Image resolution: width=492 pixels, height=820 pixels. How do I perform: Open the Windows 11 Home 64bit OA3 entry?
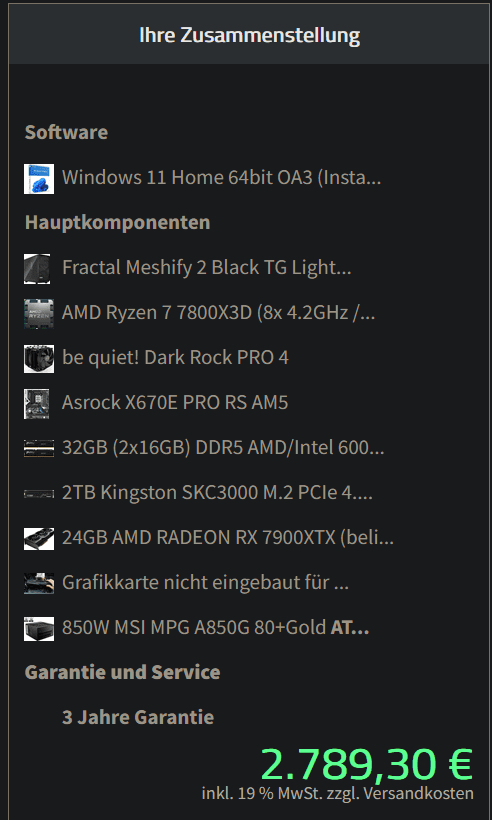[222, 178]
